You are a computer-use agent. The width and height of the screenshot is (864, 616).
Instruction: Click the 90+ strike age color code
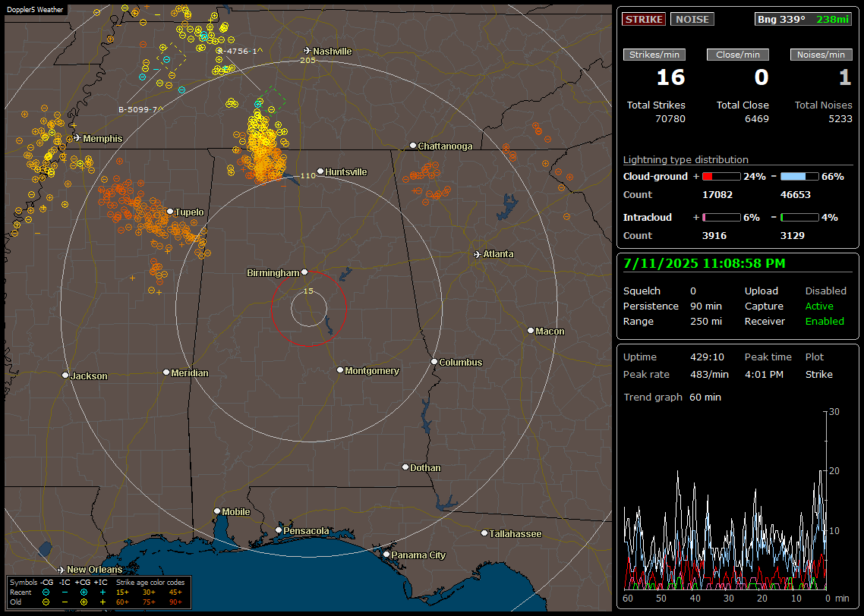(176, 602)
